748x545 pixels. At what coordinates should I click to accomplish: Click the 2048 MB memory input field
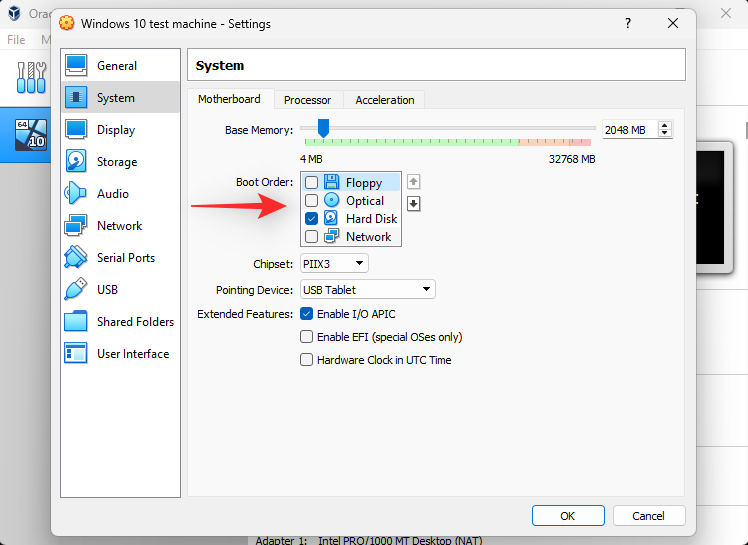pos(630,129)
